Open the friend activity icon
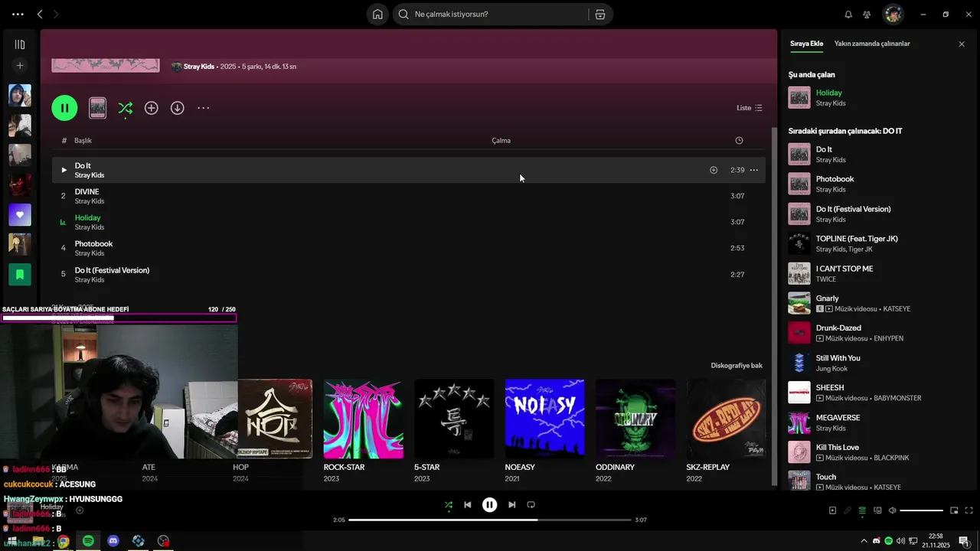The image size is (980, 551). coord(867,14)
